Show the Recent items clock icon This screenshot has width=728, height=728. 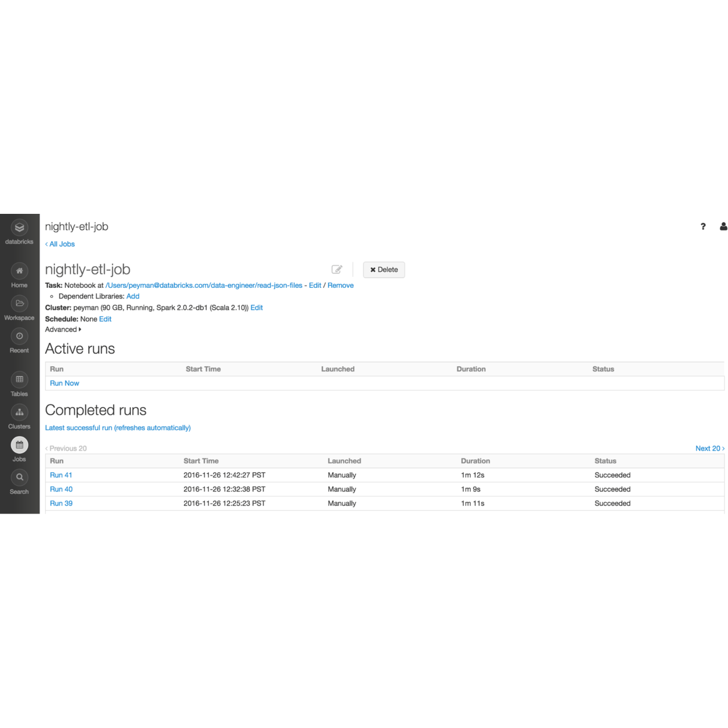pos(19,336)
